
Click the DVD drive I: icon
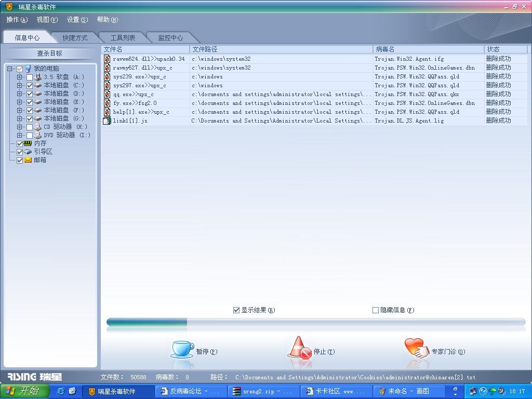pos(37,135)
